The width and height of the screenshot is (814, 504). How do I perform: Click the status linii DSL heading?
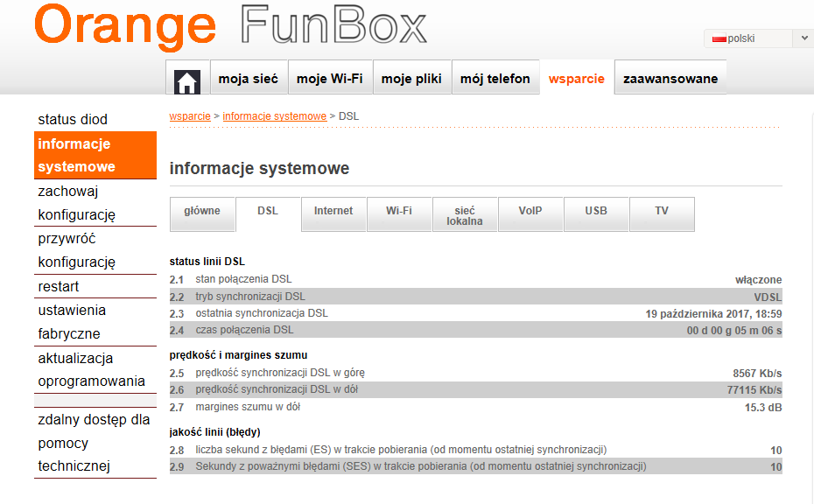point(207,262)
